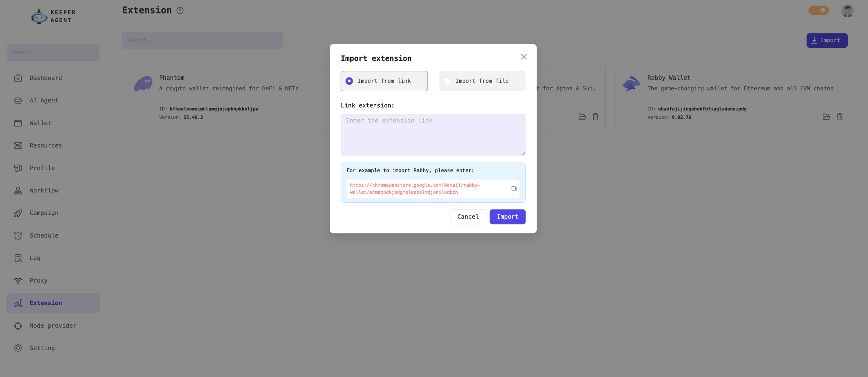
Task: Select the Workflow rocket icon
Action: [18, 191]
